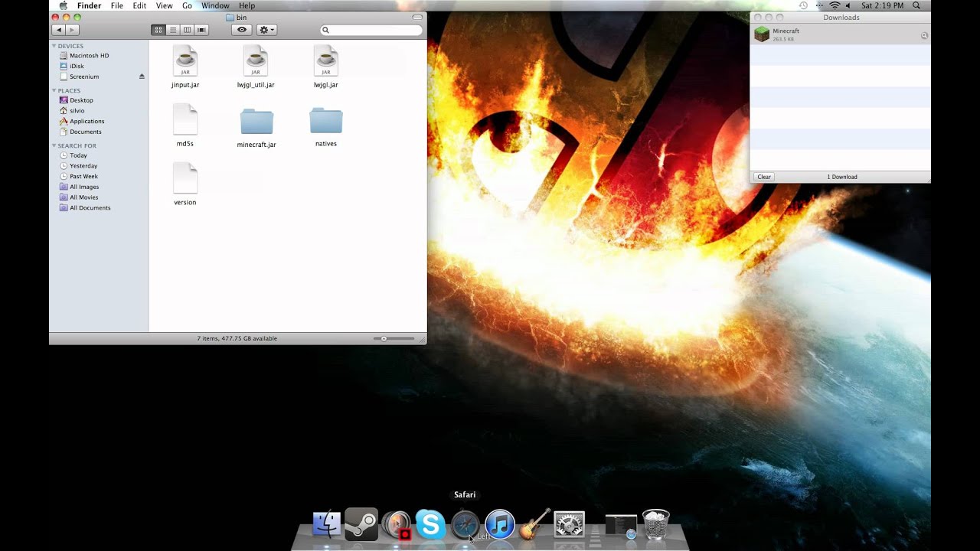Viewport: 980px width, 551px height.
Task: Collapse the PLACES sidebar section
Action: (x=54, y=90)
